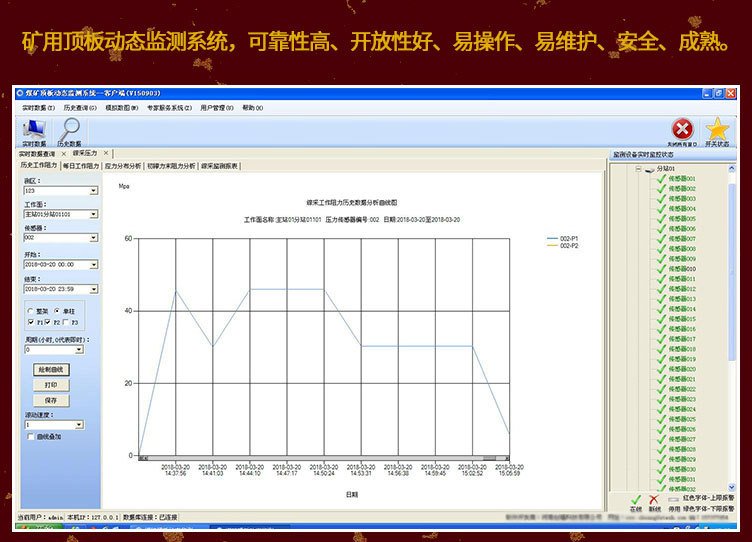
Task: Enable the 曲线叠加 checkbox
Action: pos(31,436)
